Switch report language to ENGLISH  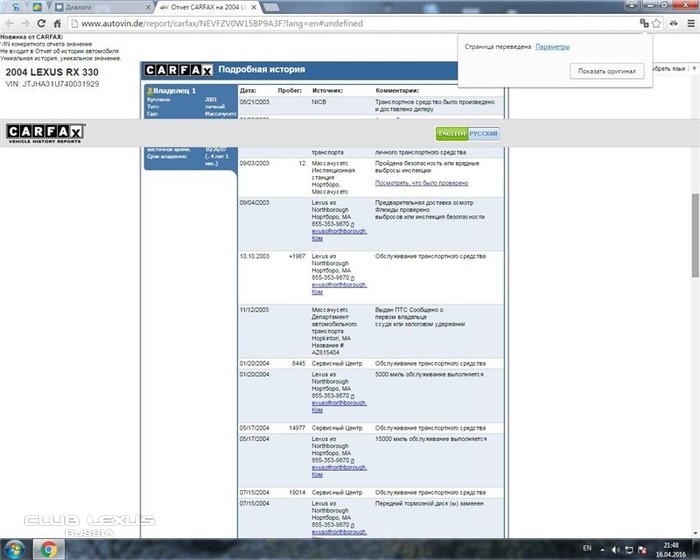(451, 134)
